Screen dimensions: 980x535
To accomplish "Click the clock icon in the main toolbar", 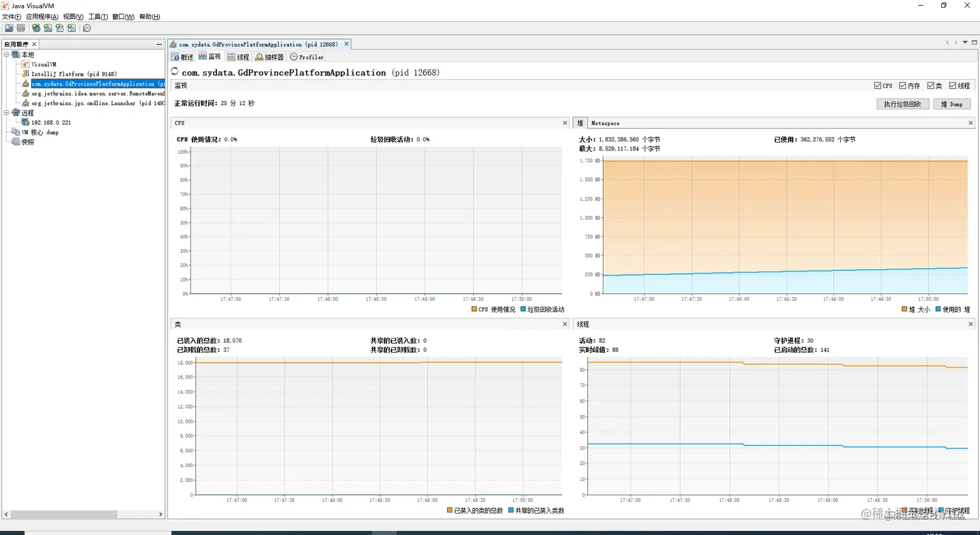I will [87, 28].
